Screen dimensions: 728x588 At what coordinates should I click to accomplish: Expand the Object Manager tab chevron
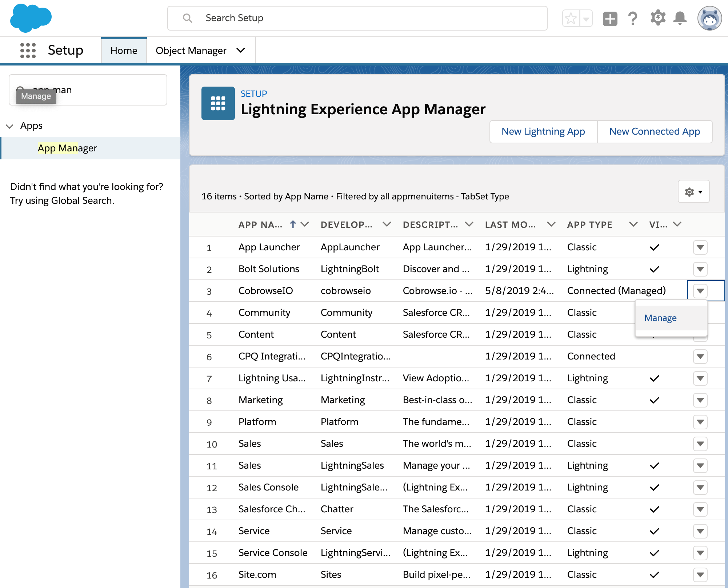[x=241, y=50]
